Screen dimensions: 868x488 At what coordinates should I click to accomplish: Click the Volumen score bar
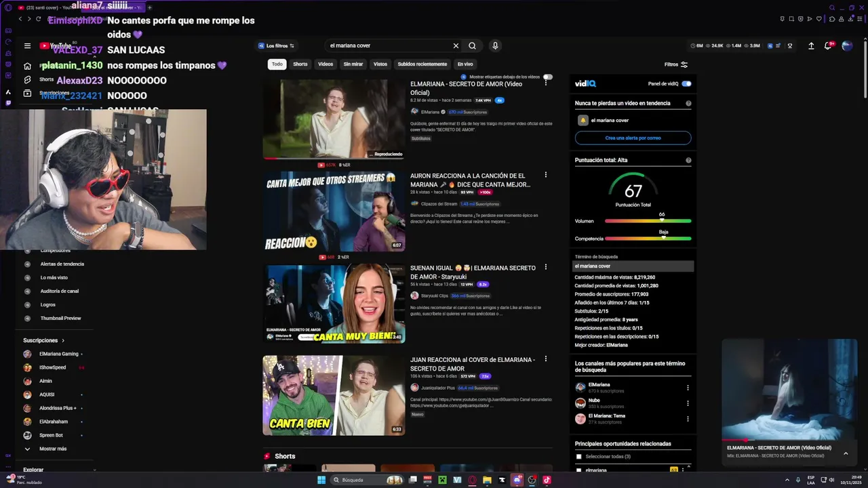click(648, 221)
